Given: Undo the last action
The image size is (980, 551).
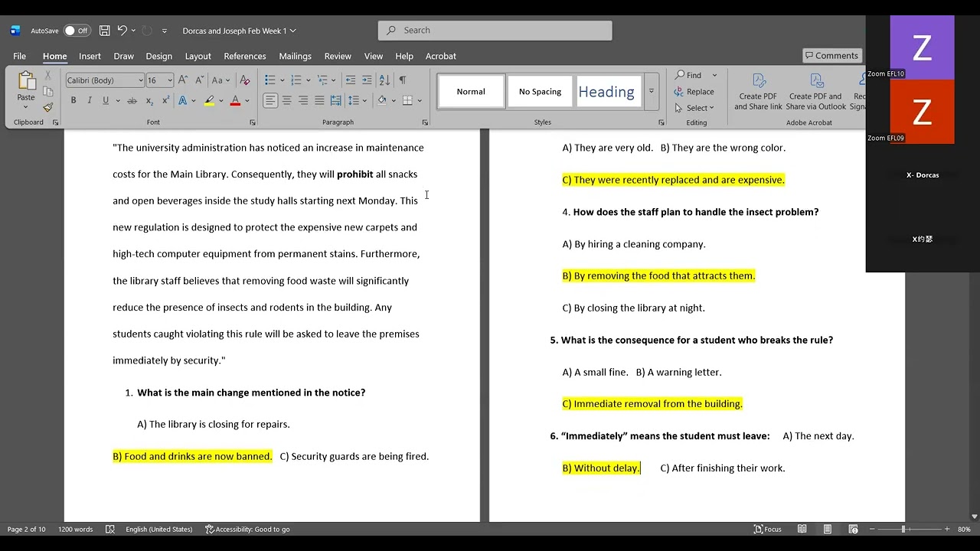Looking at the screenshot, I should [122, 31].
